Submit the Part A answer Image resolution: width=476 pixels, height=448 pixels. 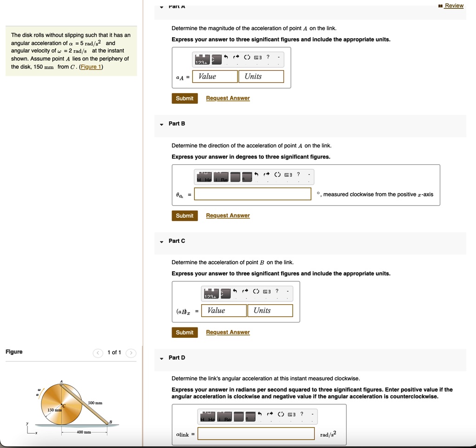(x=185, y=99)
